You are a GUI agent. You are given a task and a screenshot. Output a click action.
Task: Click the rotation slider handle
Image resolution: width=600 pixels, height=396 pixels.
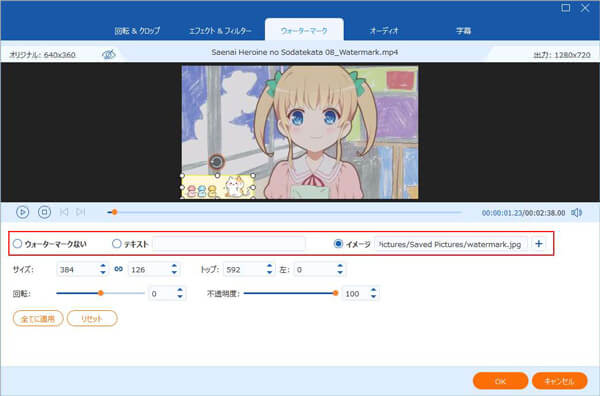pos(101,293)
